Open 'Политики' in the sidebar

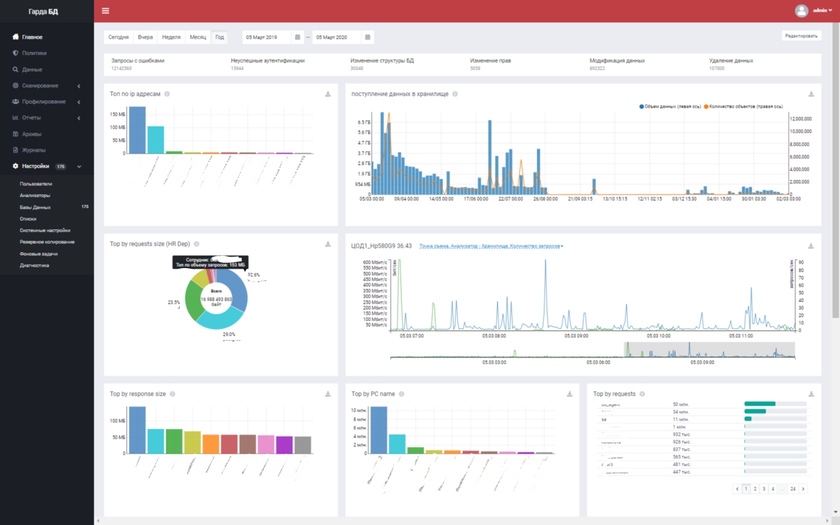[x=33, y=52]
